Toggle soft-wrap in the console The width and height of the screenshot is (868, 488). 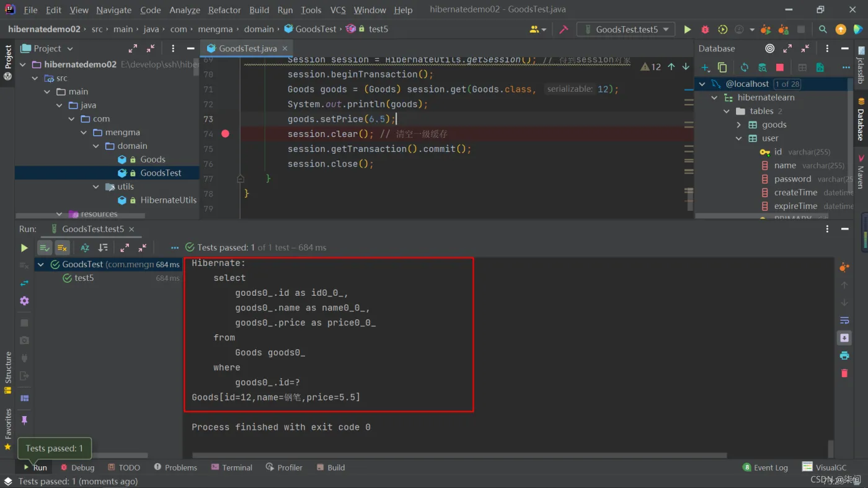(x=844, y=320)
